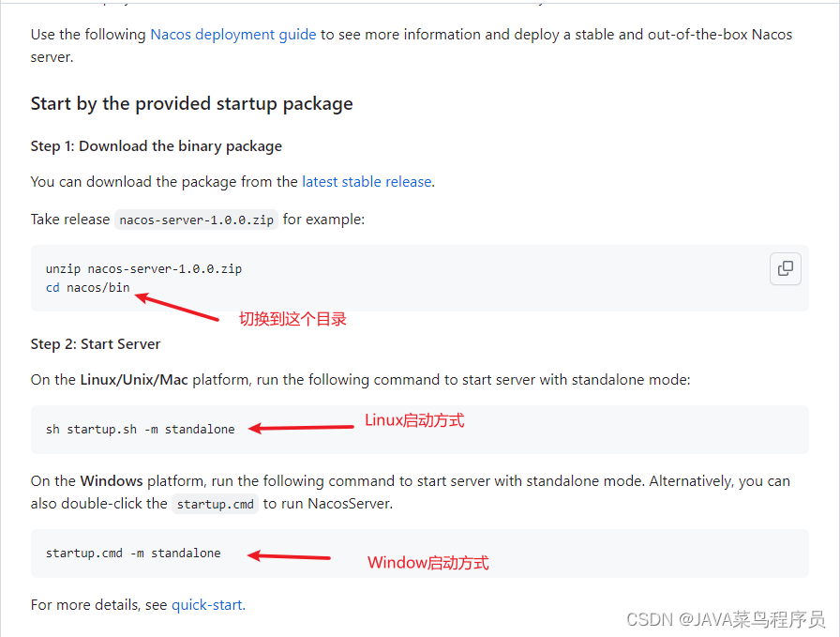Screen dimensions: 840x637
Task: Click the inline startup.cmd code label
Action: tap(216, 504)
